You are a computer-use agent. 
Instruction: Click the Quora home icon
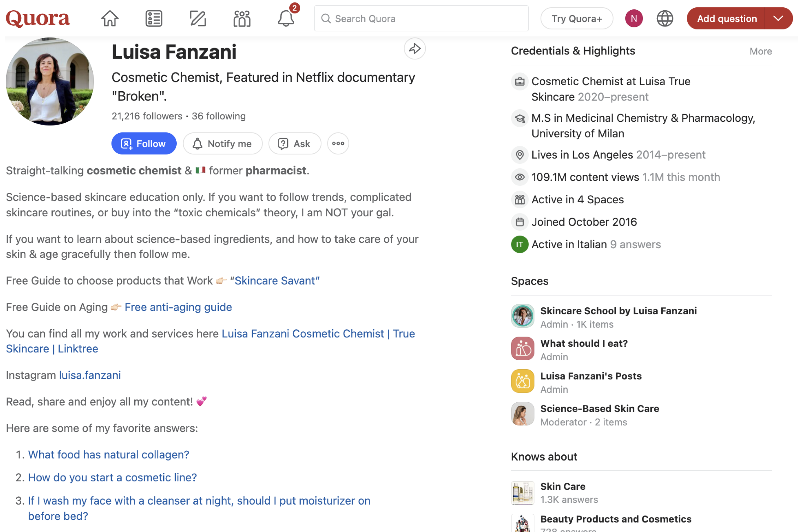(x=109, y=18)
